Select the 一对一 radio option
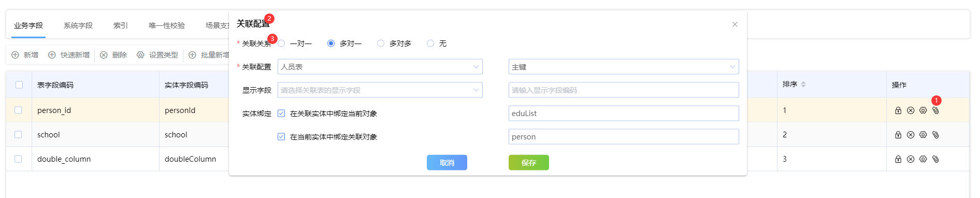This screenshot has height=198, width=980. tap(281, 44)
